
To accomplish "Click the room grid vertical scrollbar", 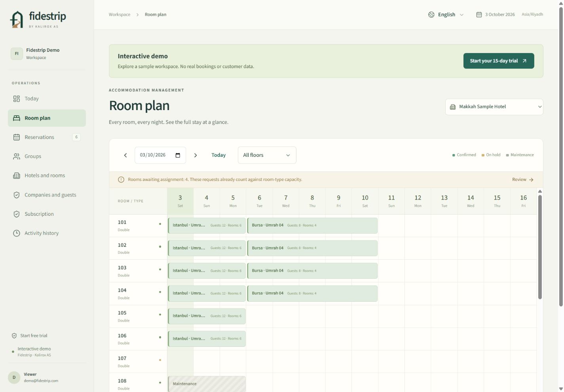I will [x=540, y=247].
